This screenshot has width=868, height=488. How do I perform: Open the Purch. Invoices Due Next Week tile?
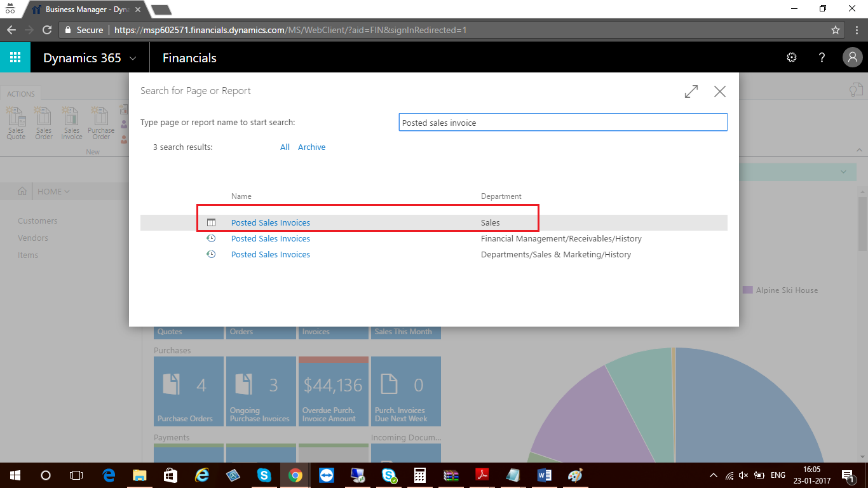pyautogui.click(x=406, y=391)
